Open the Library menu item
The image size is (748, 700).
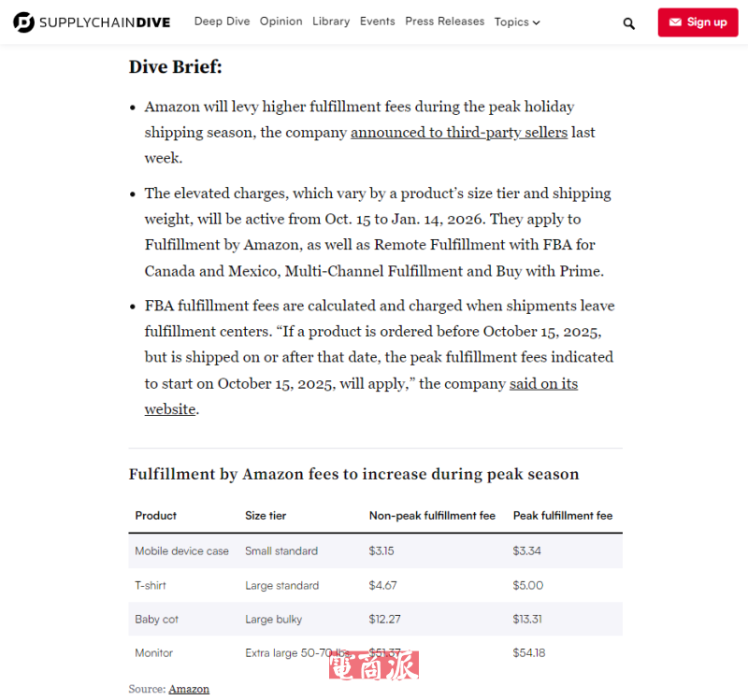click(331, 21)
